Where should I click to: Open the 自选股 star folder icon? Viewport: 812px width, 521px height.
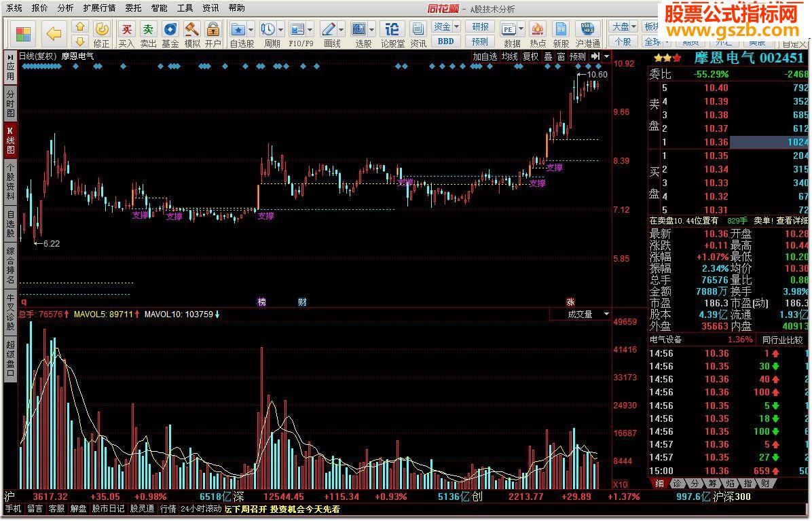[x=238, y=29]
